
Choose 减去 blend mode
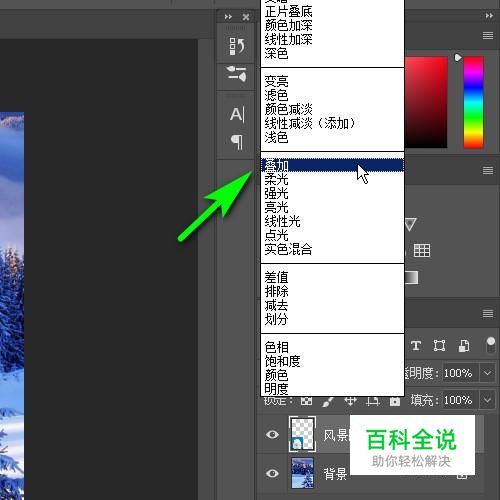coord(332,305)
